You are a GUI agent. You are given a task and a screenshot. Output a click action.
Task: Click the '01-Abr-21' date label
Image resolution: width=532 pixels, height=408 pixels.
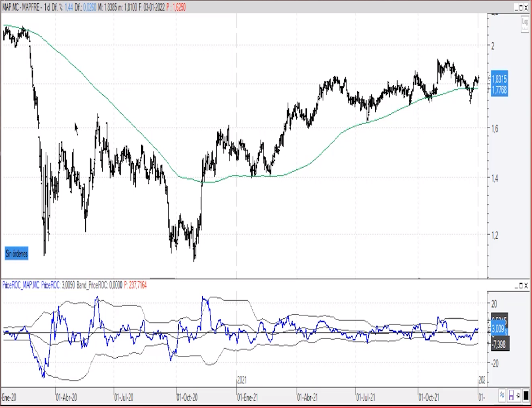[x=307, y=397]
